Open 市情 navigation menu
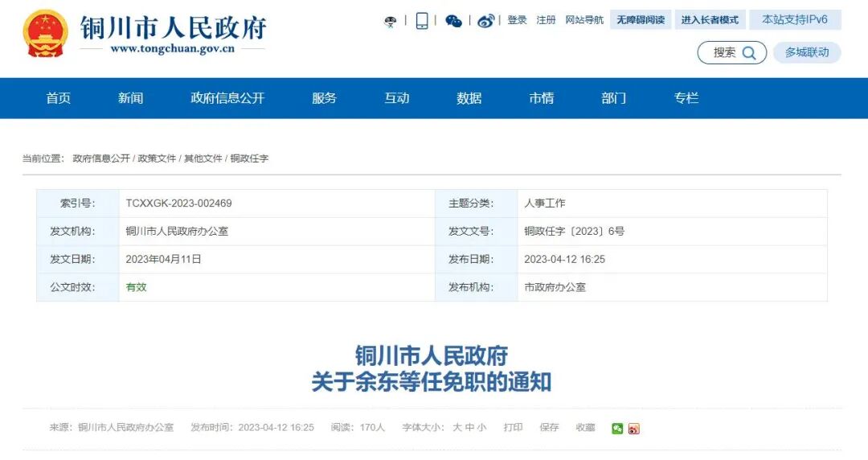 (542, 98)
